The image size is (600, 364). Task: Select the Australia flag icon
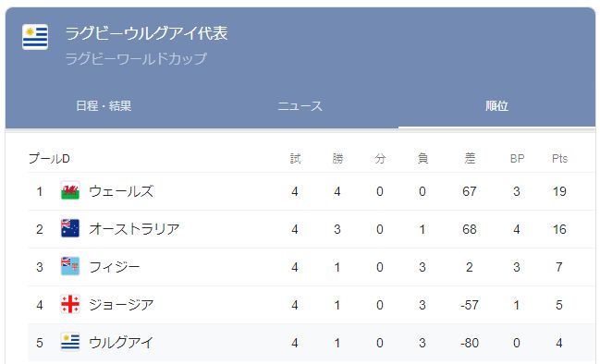click(x=70, y=228)
